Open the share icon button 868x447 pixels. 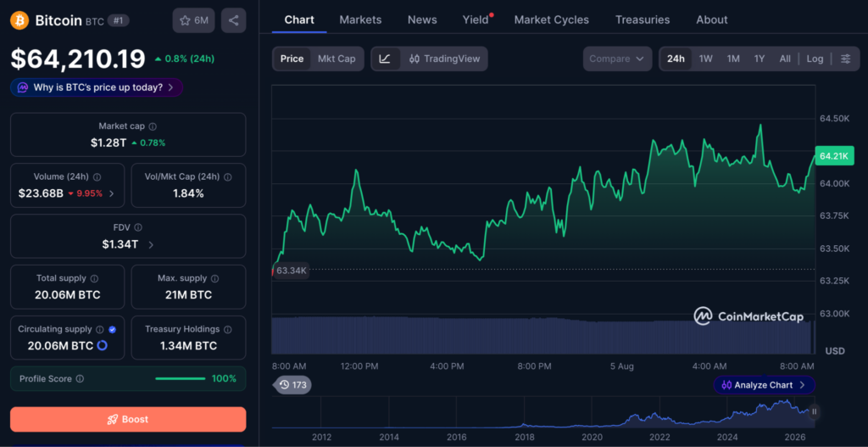[x=234, y=20]
